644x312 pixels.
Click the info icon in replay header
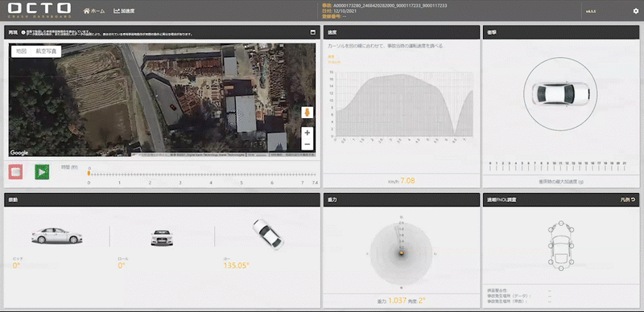click(x=23, y=32)
